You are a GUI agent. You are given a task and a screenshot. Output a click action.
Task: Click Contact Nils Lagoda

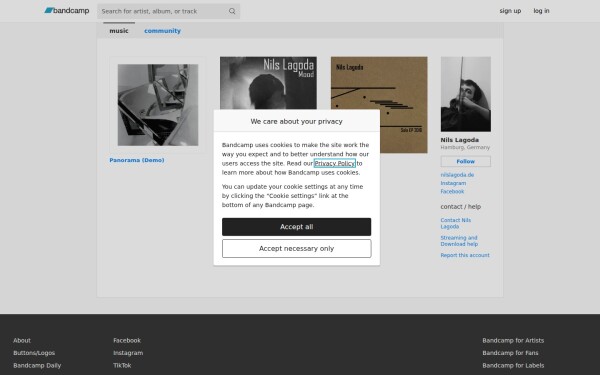pyautogui.click(x=455, y=223)
